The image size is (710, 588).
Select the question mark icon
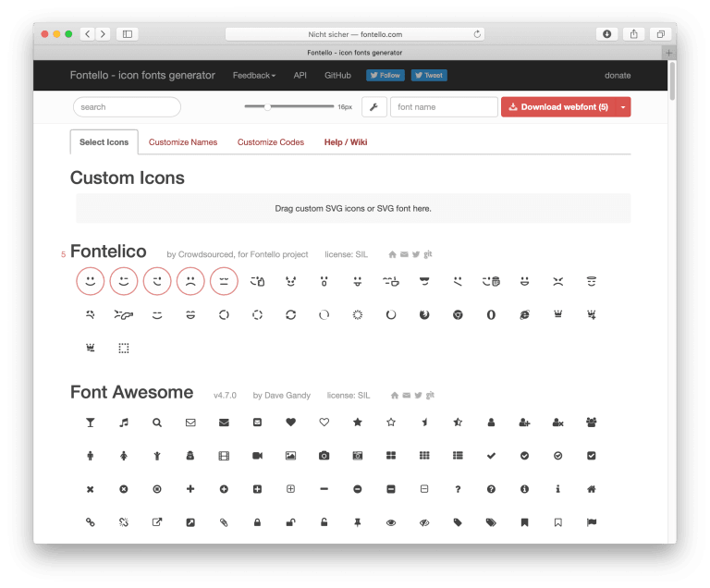[458, 489]
